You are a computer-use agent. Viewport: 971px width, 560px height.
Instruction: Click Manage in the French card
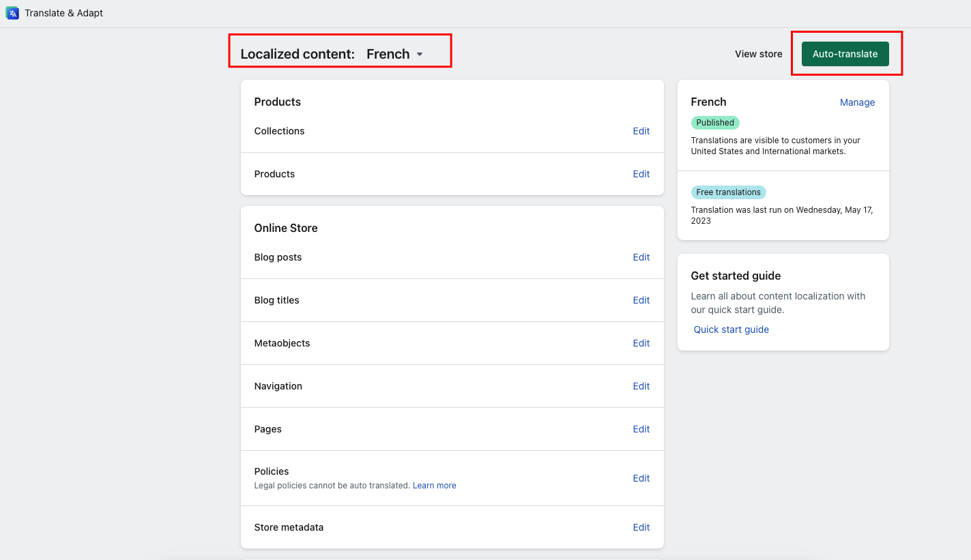point(857,102)
